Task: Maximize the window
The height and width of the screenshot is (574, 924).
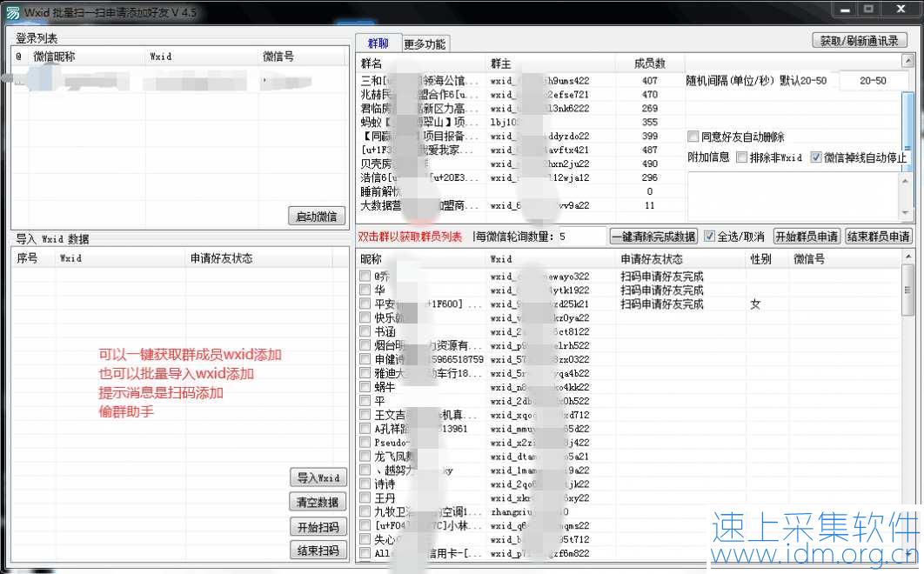Action: [868, 9]
